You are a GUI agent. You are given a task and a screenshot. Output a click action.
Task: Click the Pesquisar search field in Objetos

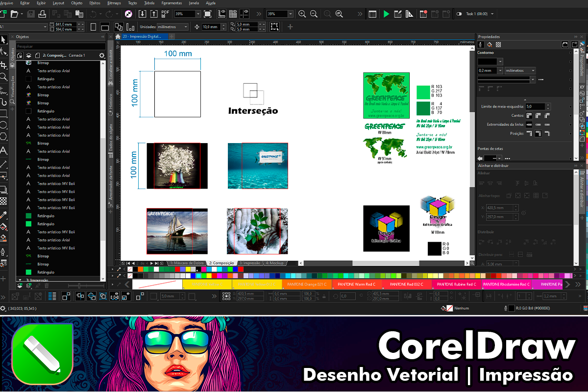(61, 47)
